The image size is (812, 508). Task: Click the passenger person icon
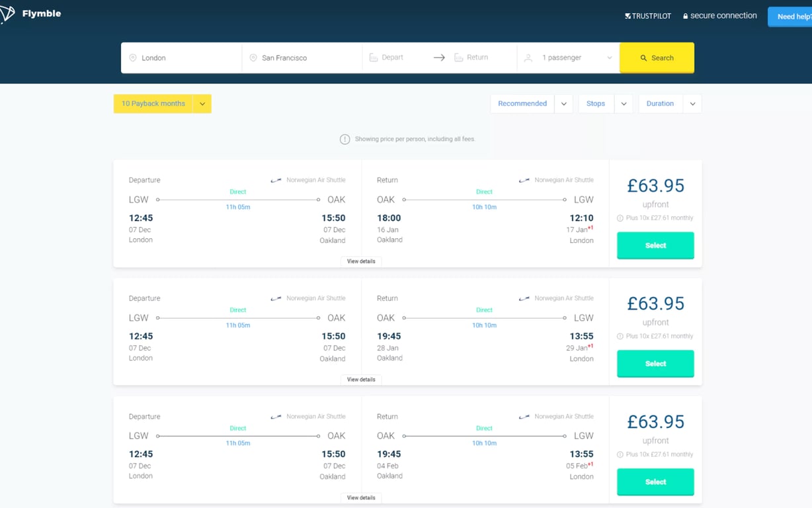528,58
